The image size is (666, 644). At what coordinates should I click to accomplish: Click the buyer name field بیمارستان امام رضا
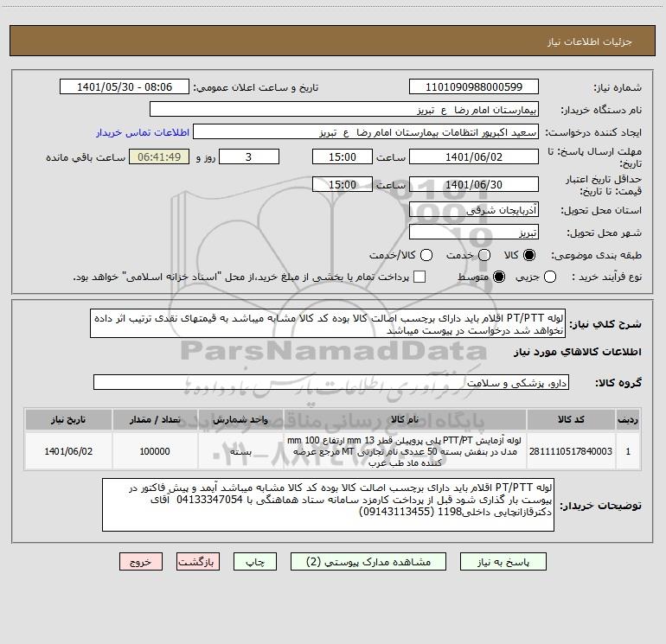point(344,109)
